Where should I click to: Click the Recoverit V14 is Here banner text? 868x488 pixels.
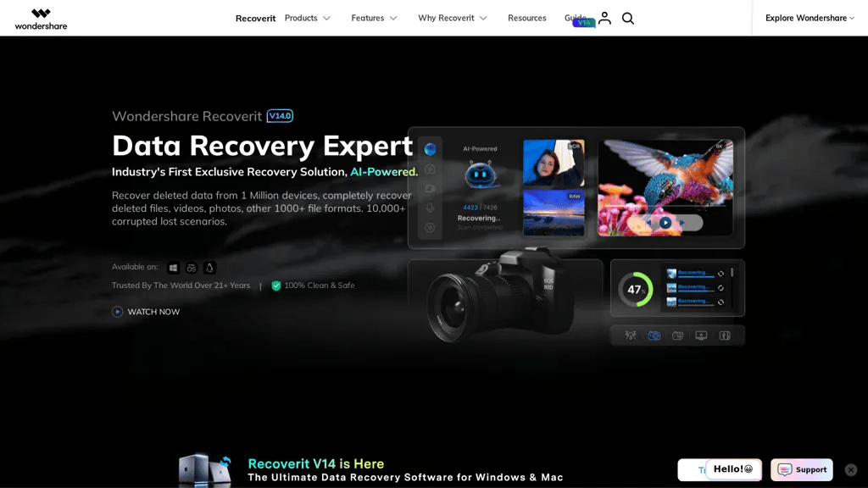pyautogui.click(x=315, y=463)
